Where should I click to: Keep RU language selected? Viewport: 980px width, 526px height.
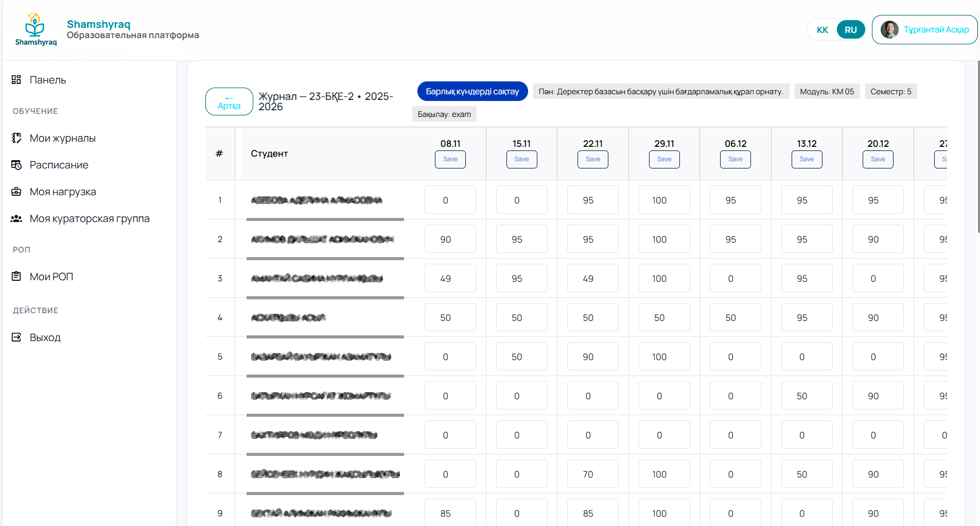pyautogui.click(x=850, y=29)
